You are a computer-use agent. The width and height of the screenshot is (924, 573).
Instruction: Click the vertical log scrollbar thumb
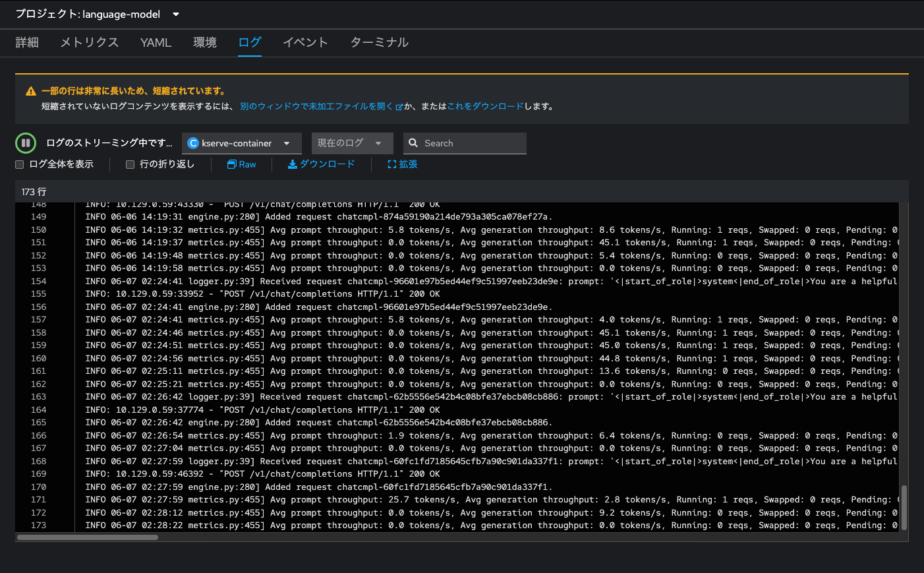pyautogui.click(x=904, y=508)
